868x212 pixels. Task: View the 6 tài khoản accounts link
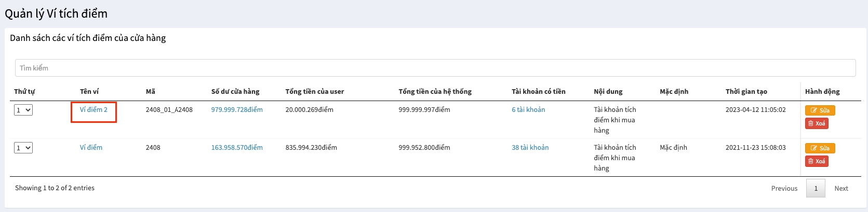click(x=528, y=110)
